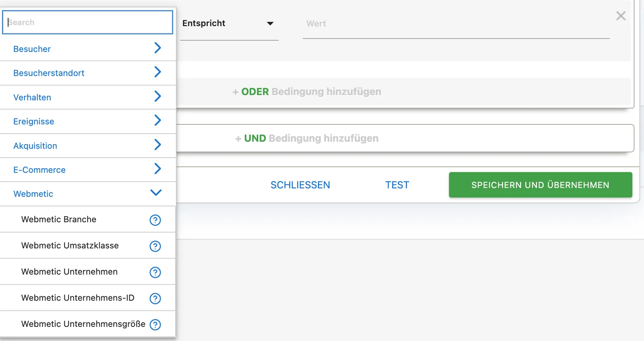Expand the Ereignisse chevron
The width and height of the screenshot is (644, 341).
157,120
